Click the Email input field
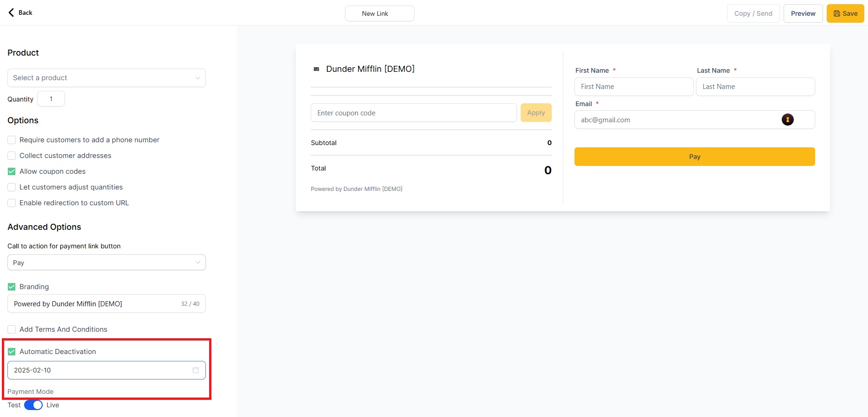 pos(695,120)
